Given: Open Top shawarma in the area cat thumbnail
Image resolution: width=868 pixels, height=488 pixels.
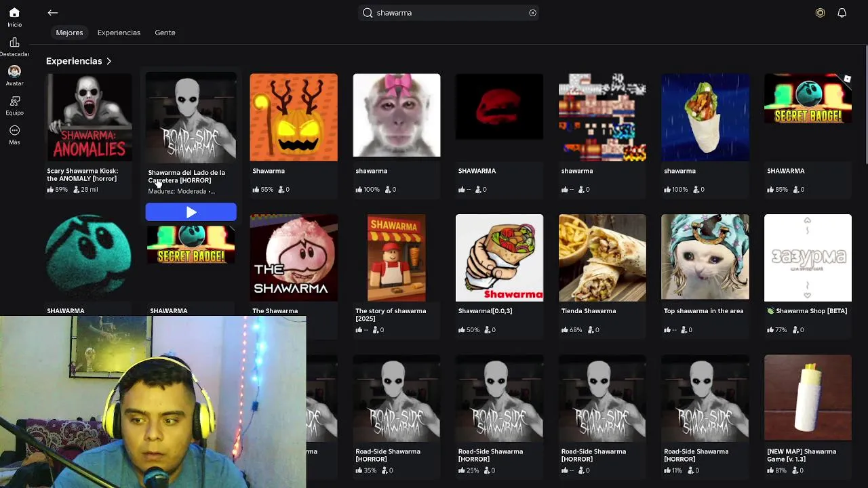Looking at the screenshot, I should [x=705, y=258].
